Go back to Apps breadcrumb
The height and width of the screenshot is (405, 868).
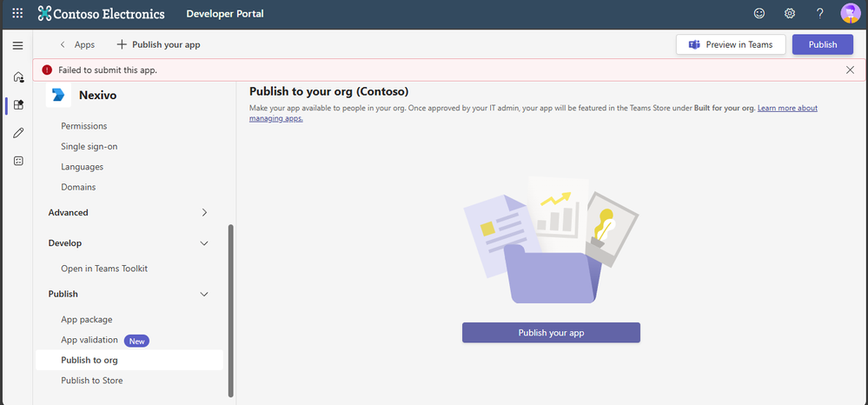coord(84,45)
